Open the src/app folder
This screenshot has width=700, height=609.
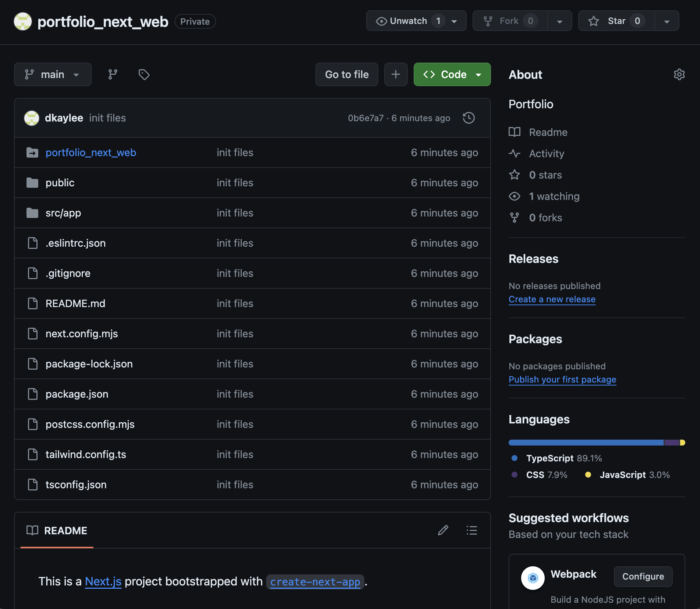(63, 213)
